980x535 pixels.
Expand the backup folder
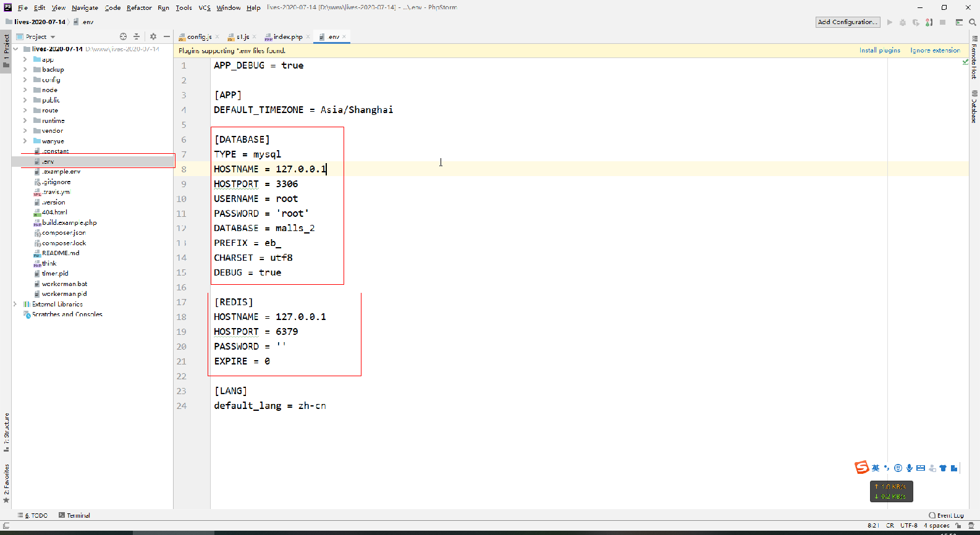pyautogui.click(x=25, y=69)
